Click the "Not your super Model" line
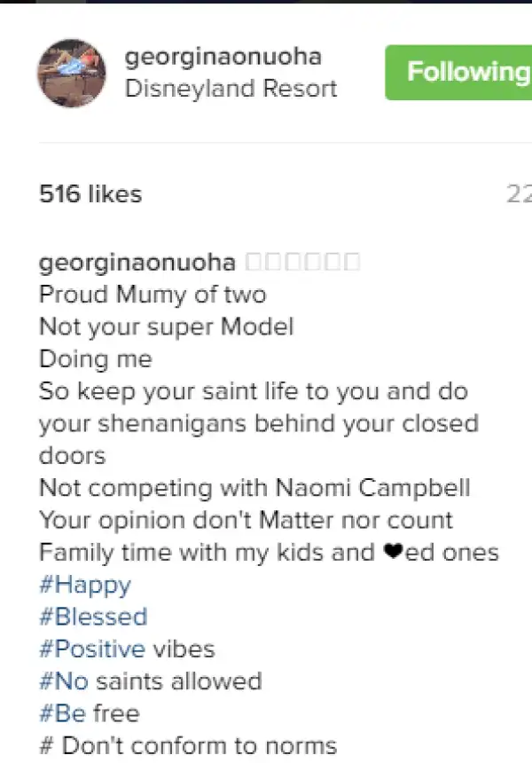Screen dimensions: 532x763 tap(166, 326)
